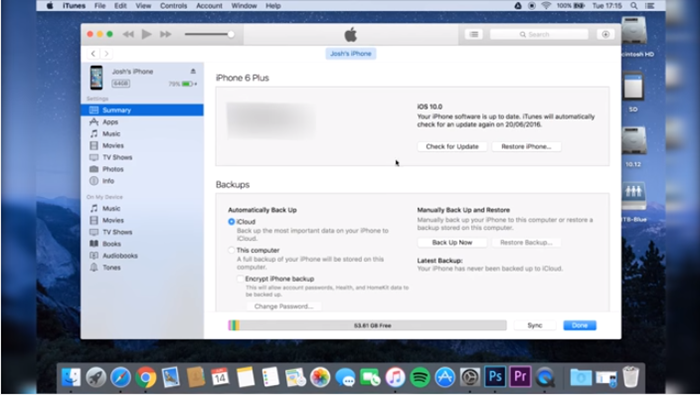The width and height of the screenshot is (700, 395).
Task: Open Google Chrome from the Dock
Action: tap(146, 378)
